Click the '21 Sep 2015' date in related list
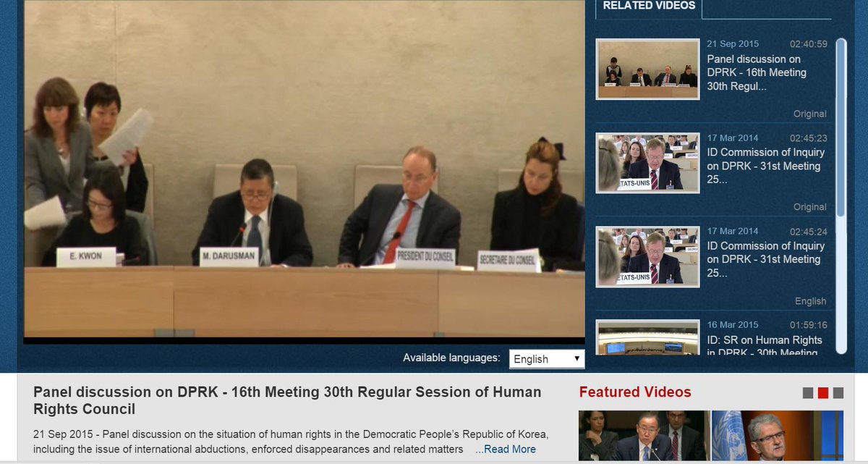 pyautogui.click(x=733, y=44)
